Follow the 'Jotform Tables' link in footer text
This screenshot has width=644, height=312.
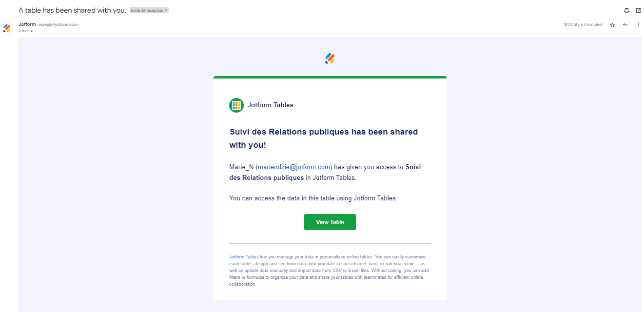click(x=244, y=256)
